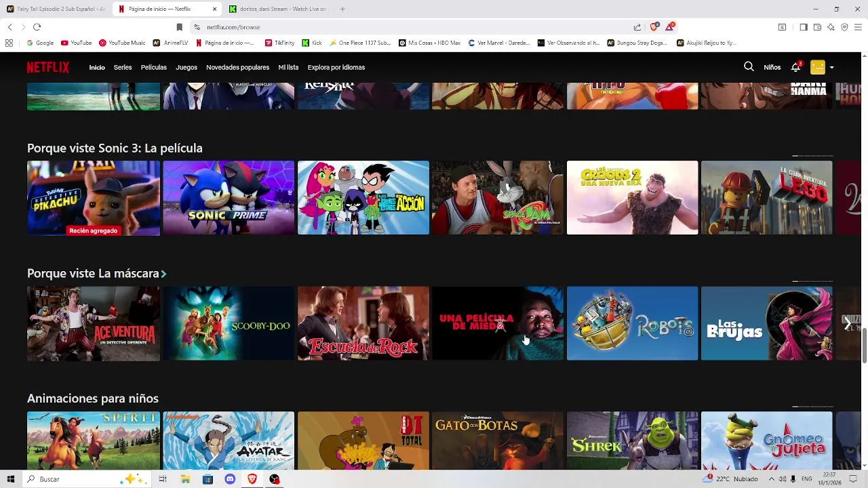Open the notifications bell
Image resolution: width=868 pixels, height=488 pixels.
(x=796, y=67)
